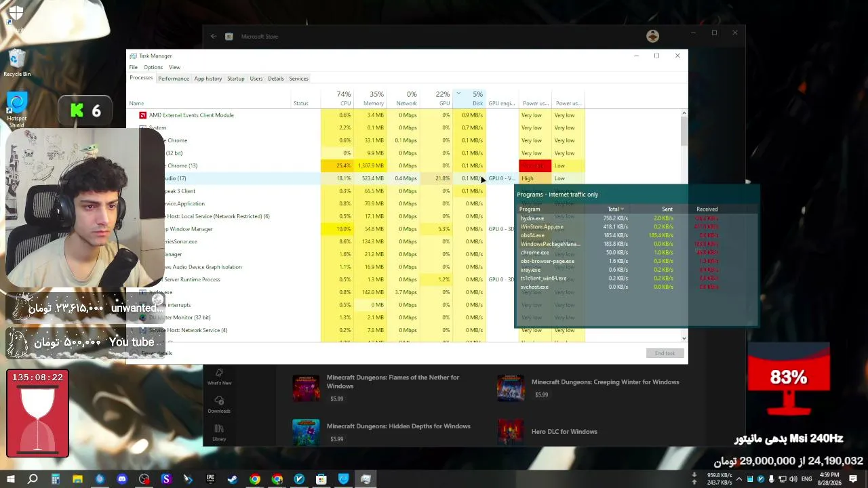Select hydra.exe in the traffic overlay
This screenshot has width=868, height=488.
tap(532, 219)
